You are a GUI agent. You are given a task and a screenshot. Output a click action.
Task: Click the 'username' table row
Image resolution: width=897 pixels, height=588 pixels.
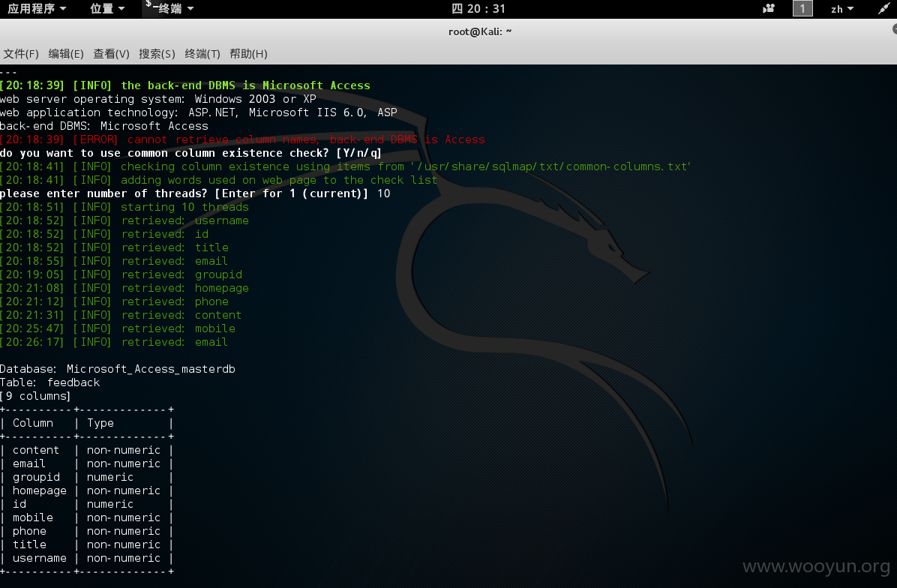pyautogui.click(x=86, y=558)
